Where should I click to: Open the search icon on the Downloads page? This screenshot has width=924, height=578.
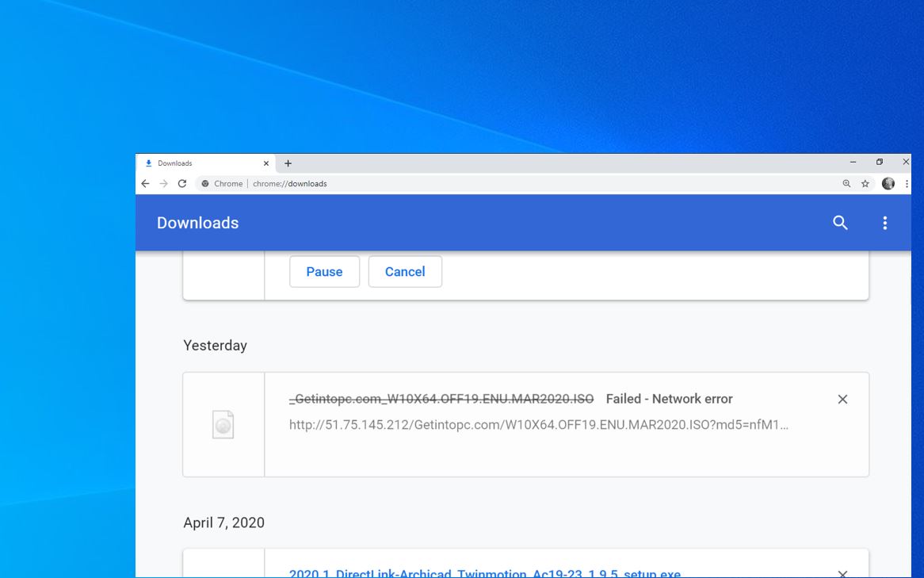tap(839, 223)
